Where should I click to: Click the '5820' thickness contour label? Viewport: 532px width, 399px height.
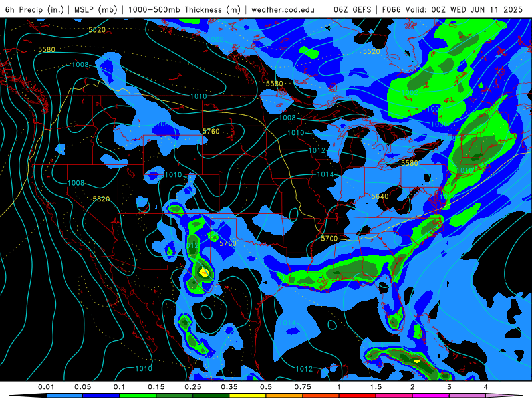click(x=101, y=199)
